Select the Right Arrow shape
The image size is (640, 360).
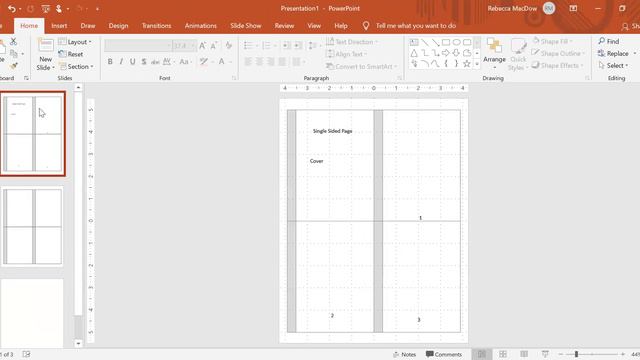[446, 53]
